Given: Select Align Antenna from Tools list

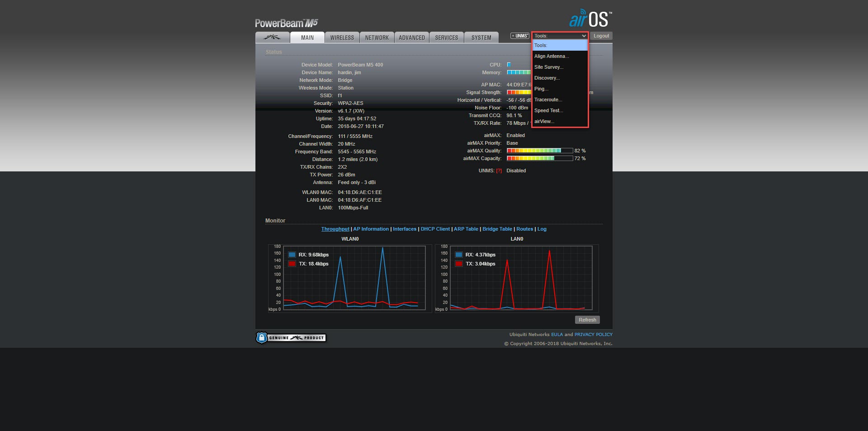Looking at the screenshot, I should [x=552, y=57].
